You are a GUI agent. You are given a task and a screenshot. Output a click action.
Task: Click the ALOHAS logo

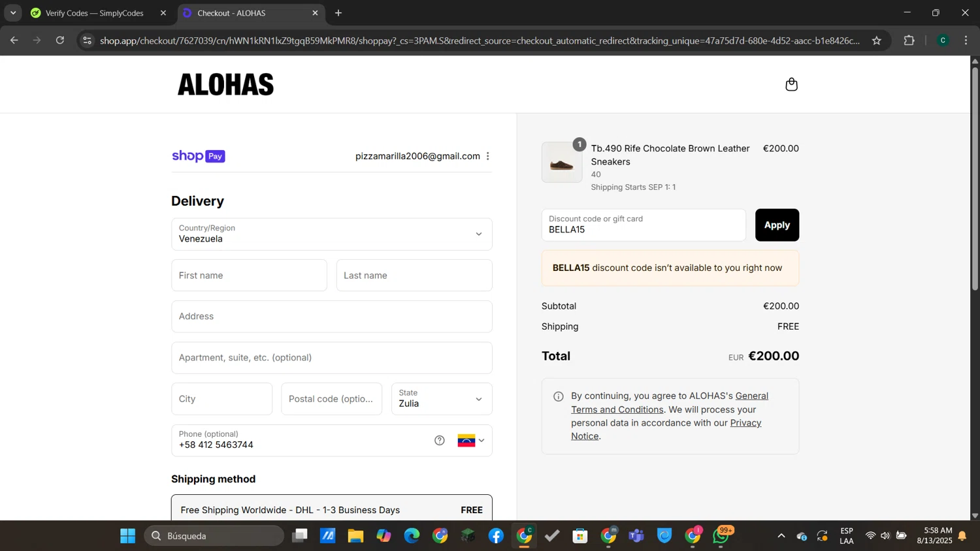point(225,84)
